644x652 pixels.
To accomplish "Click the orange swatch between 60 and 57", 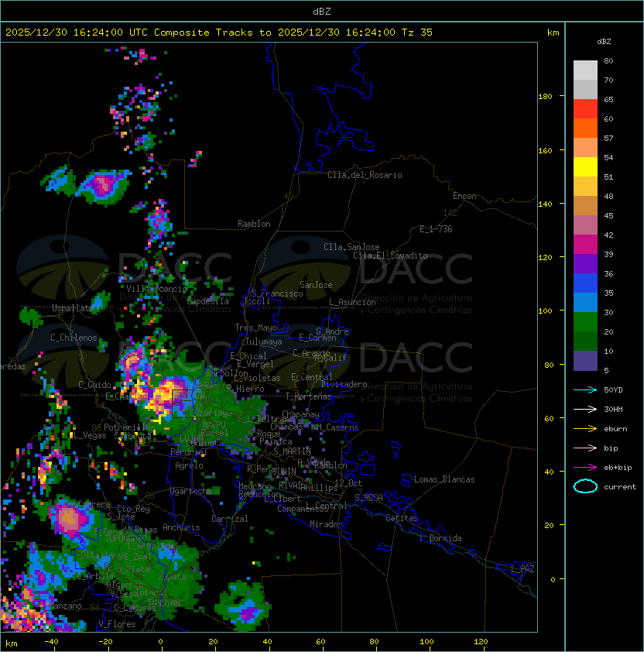I will pyautogui.click(x=585, y=129).
